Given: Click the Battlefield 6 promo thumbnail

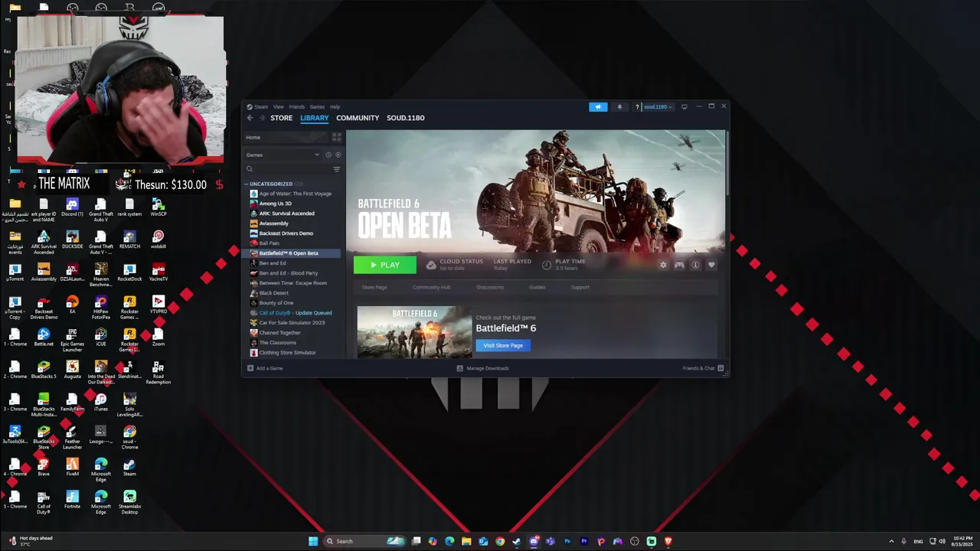Looking at the screenshot, I should coord(414,332).
